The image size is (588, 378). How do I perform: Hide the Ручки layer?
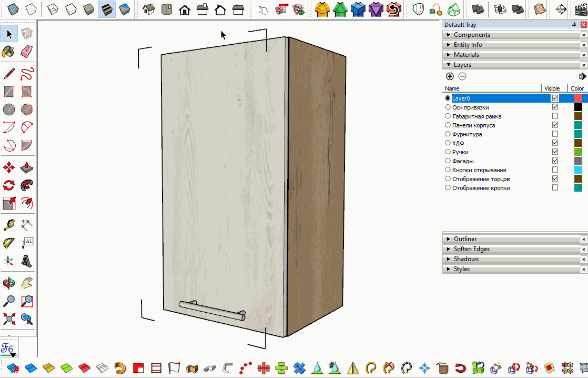pyautogui.click(x=555, y=152)
